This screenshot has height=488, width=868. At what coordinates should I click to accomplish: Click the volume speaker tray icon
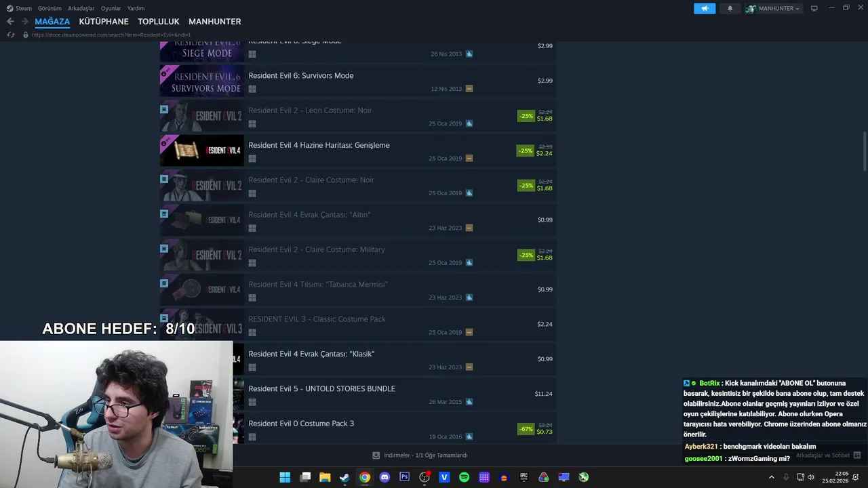811,477
